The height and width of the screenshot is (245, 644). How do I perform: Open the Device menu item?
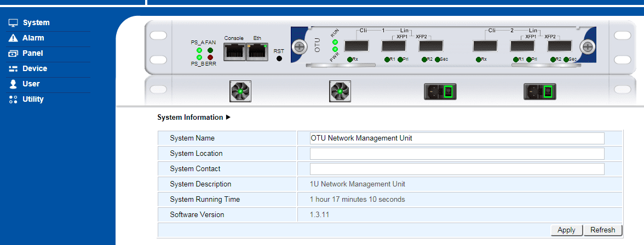[34, 69]
